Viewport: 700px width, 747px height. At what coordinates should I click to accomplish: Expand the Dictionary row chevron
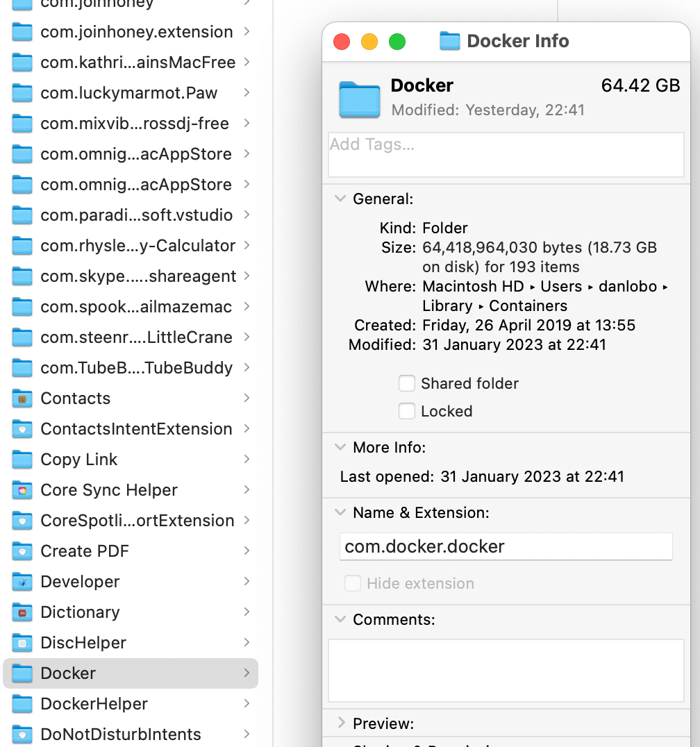[247, 612]
